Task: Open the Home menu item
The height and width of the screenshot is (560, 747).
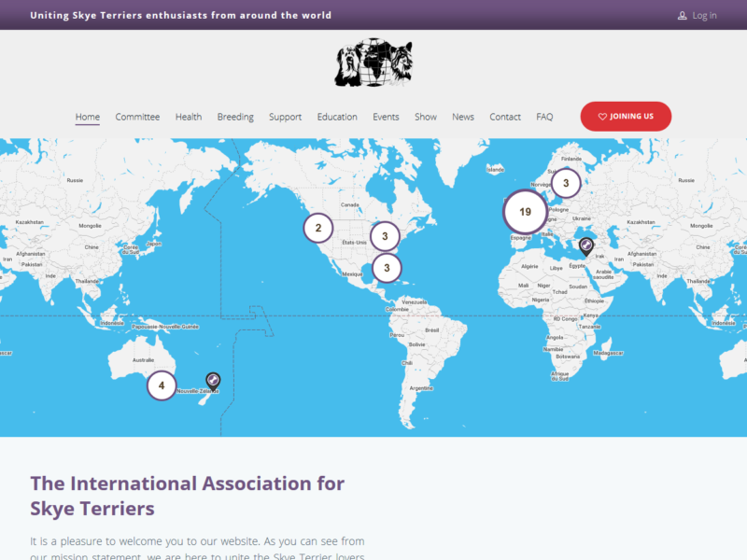Action: coord(88,117)
